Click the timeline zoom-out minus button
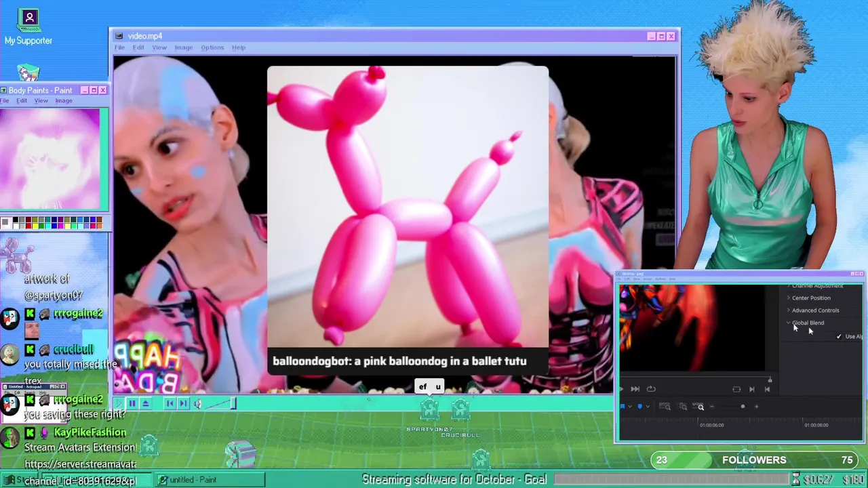The width and height of the screenshot is (868, 488). (x=712, y=406)
